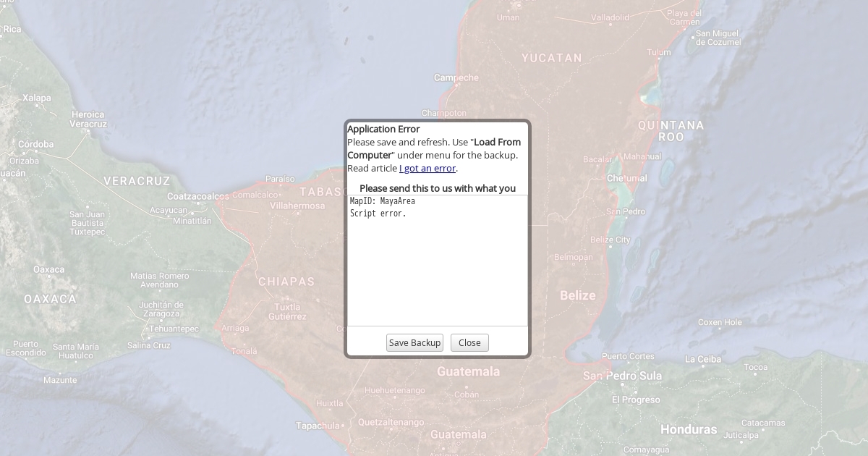868x456 pixels.
Task: Click the Heroica Veracruz city label
Action: pos(88,119)
